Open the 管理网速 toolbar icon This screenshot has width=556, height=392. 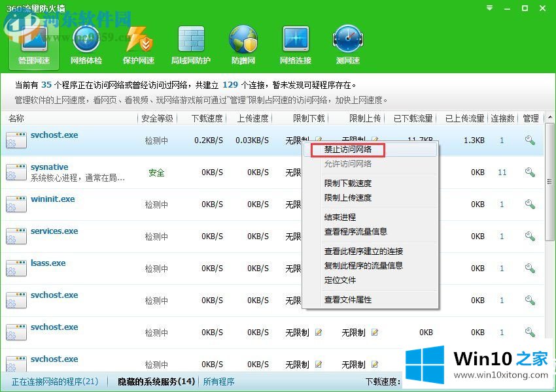click(34, 45)
